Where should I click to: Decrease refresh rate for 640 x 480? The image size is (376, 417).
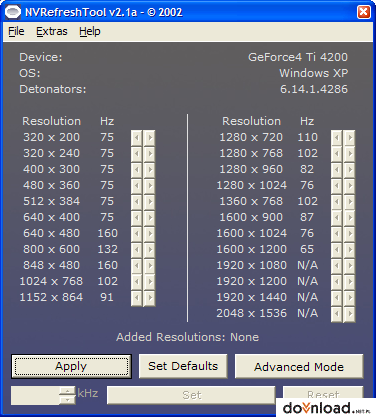pyautogui.click(x=136, y=233)
